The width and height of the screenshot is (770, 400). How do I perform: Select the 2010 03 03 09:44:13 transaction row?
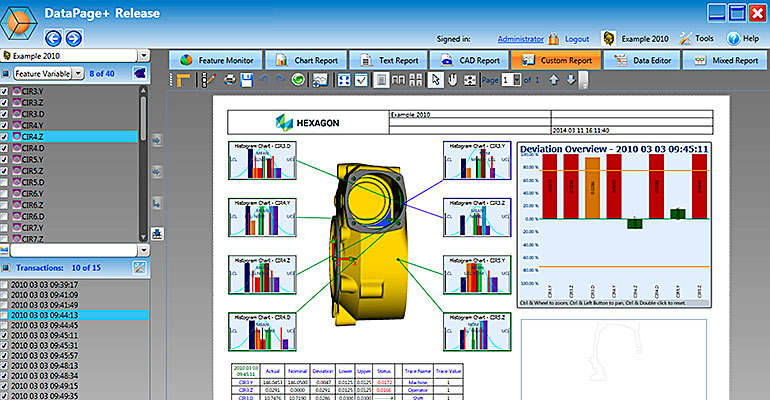pos(75,315)
